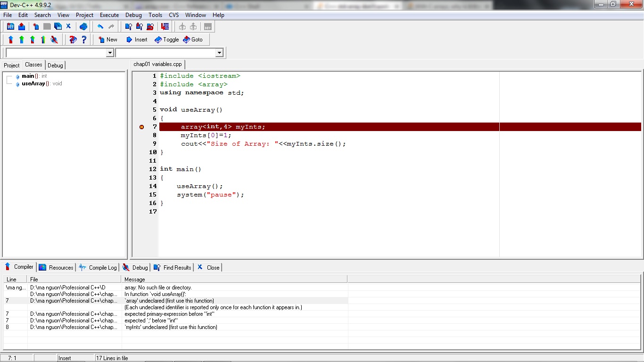Screen dimensions: 644x362
Task: Select the chap01 variables.cpp editor tab
Action: pos(157,64)
